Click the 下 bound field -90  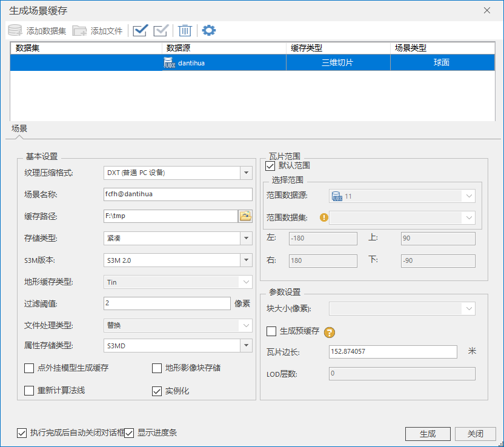(438, 260)
